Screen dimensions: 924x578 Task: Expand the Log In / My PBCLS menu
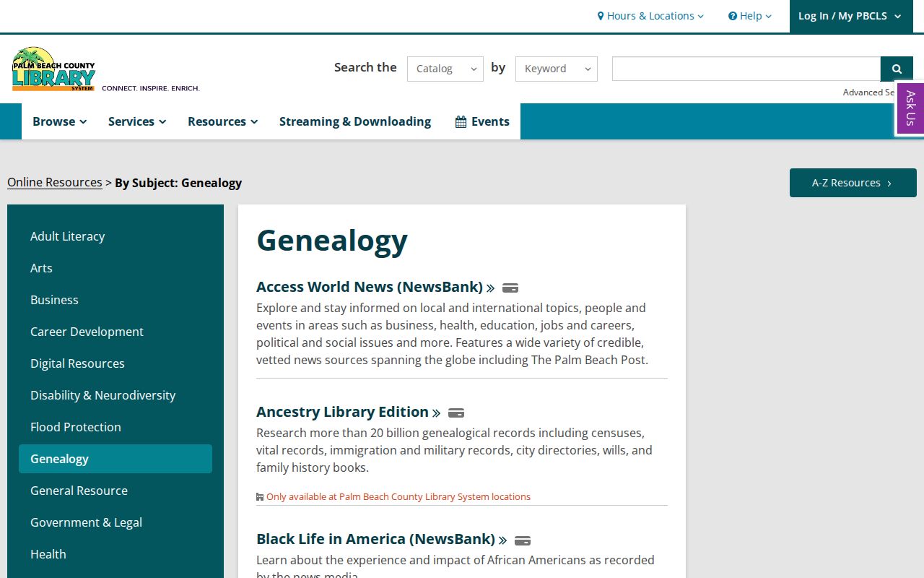850,16
